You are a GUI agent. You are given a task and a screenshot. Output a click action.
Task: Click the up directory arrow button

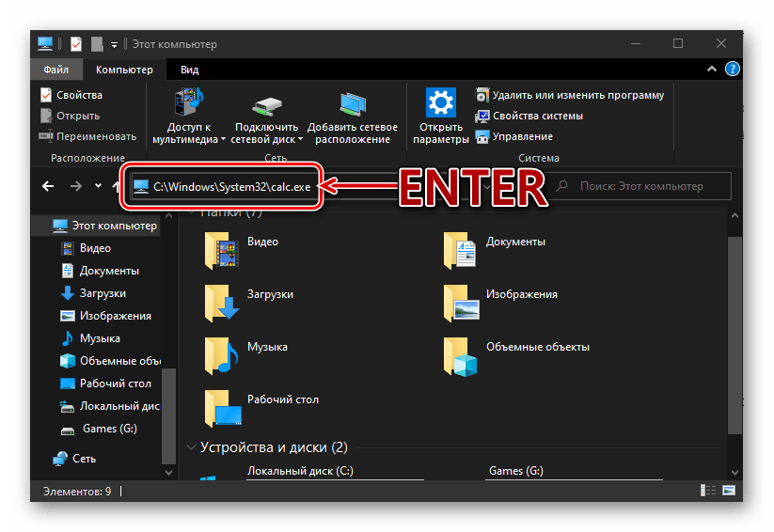(117, 186)
